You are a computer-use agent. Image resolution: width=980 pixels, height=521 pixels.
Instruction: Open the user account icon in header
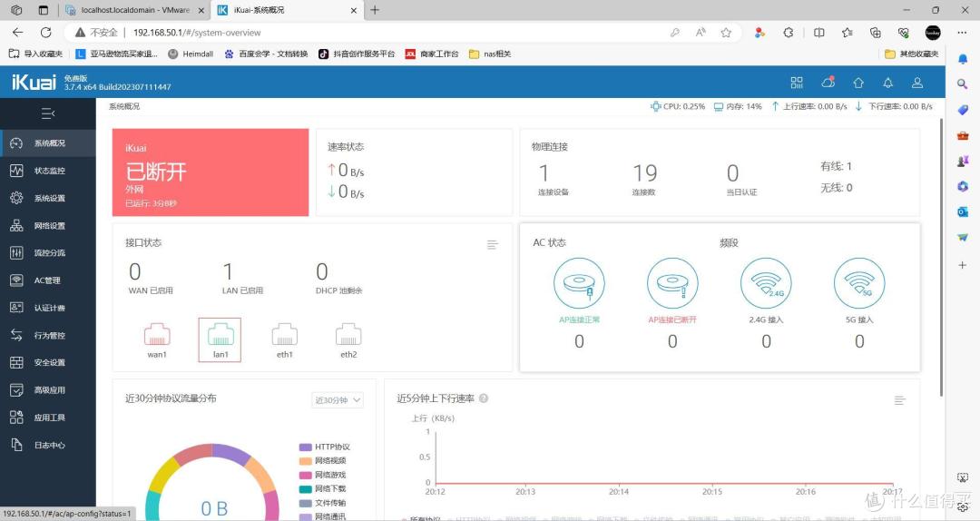pos(917,83)
